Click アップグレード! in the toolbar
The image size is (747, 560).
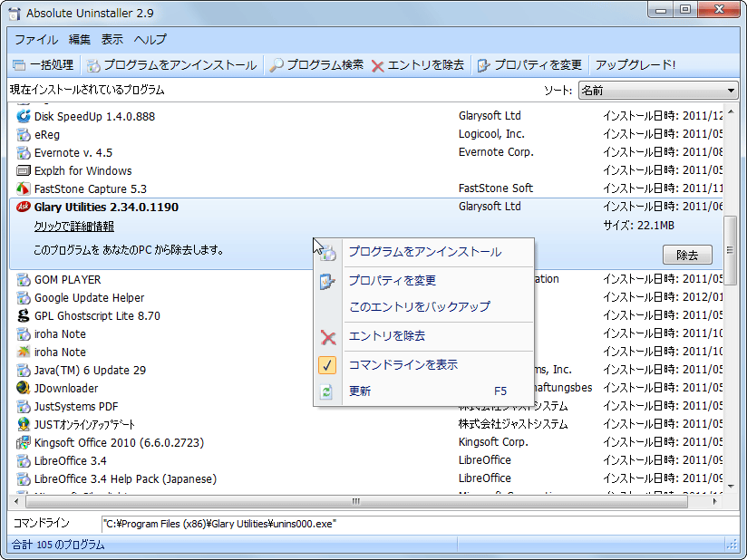click(x=635, y=65)
